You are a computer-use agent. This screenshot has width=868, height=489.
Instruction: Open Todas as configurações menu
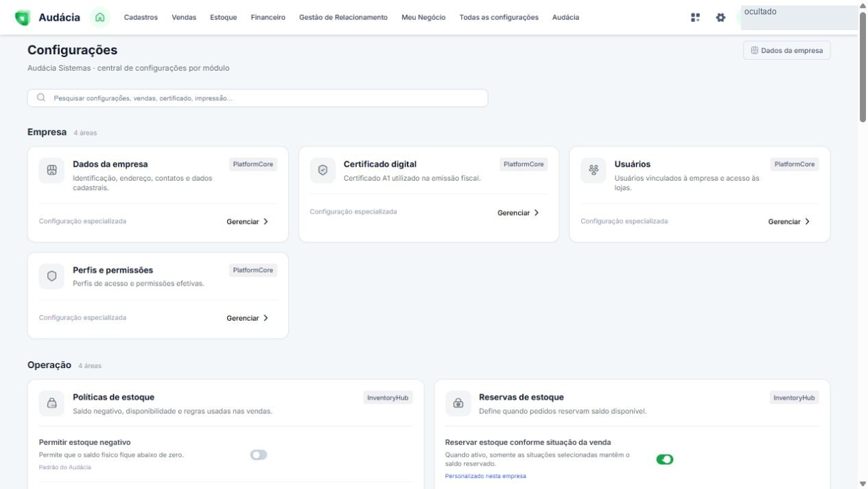pyautogui.click(x=499, y=17)
